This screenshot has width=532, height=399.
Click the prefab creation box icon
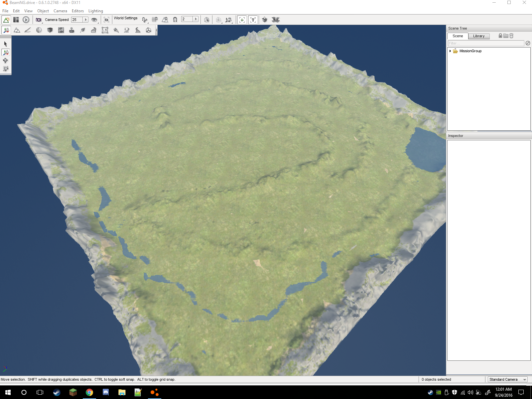[265, 20]
